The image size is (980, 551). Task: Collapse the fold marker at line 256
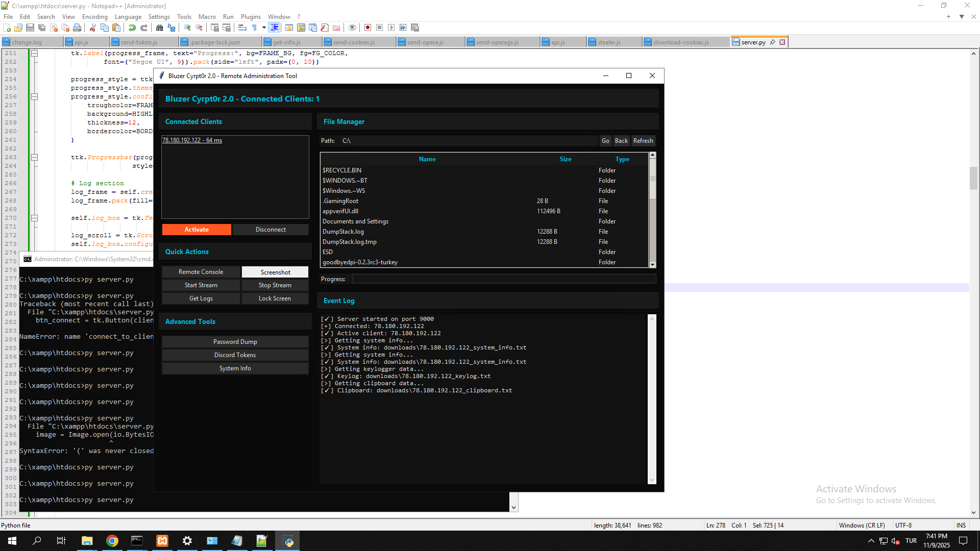tap(34, 96)
